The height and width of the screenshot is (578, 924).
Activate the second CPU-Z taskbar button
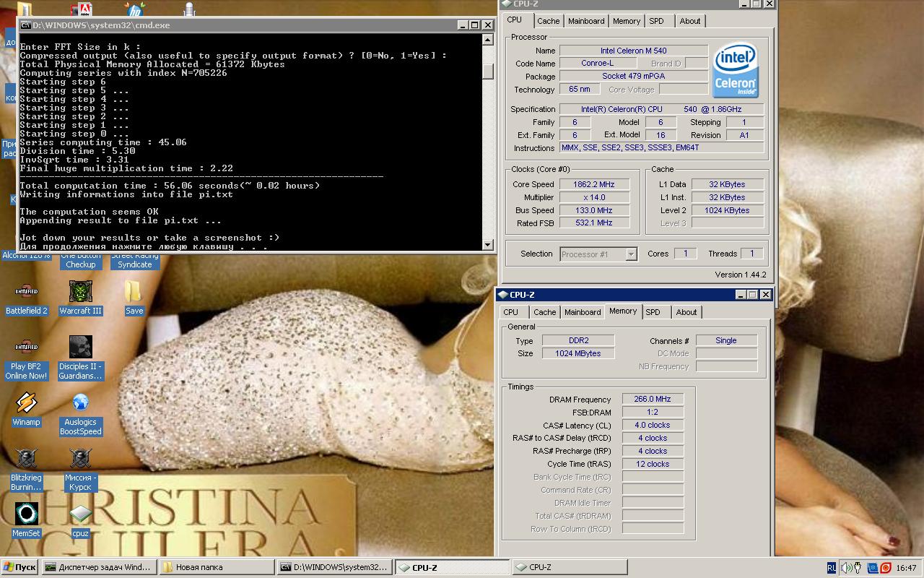coord(570,568)
